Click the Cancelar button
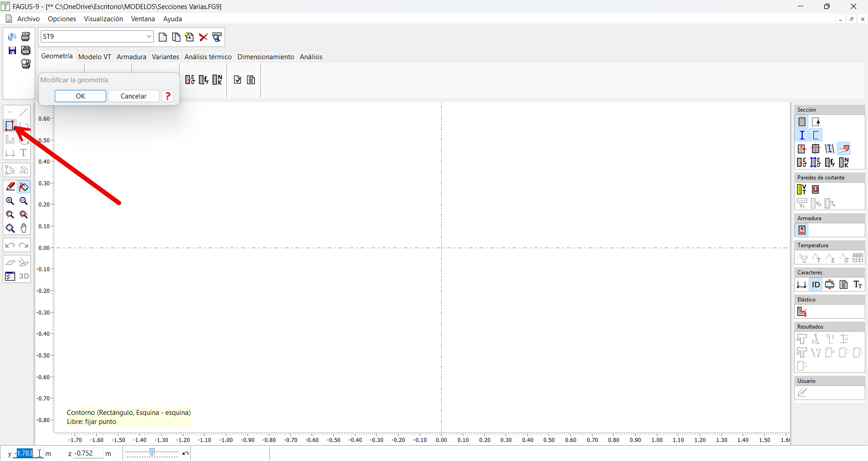The width and height of the screenshot is (868, 461). point(133,96)
